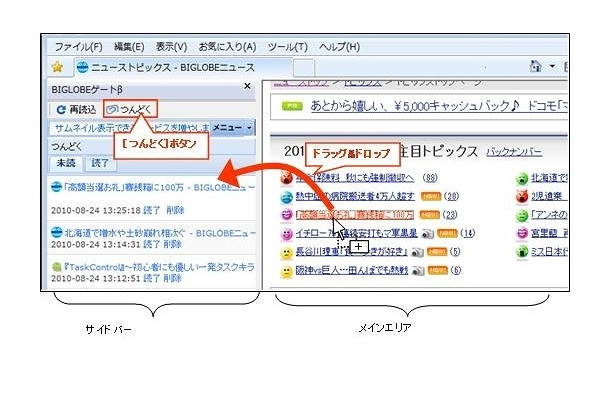Click the green PR badge before あとから嬉しい ad
Viewport: 610px width, 400px height.
click(292, 106)
